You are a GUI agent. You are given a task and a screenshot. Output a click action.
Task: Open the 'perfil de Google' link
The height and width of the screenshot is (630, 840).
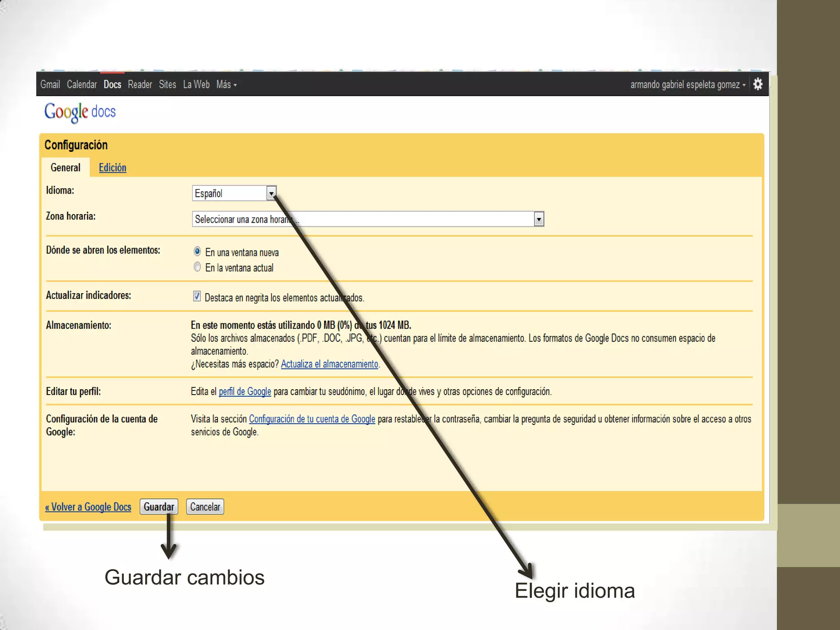[245, 391]
